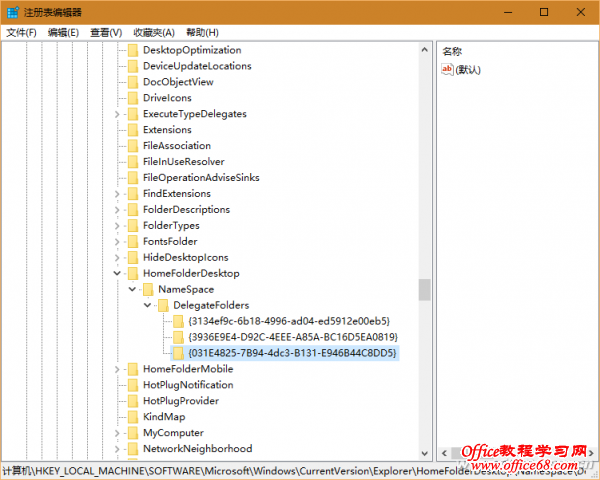Click the FindExtensions folder icon

[133, 194]
